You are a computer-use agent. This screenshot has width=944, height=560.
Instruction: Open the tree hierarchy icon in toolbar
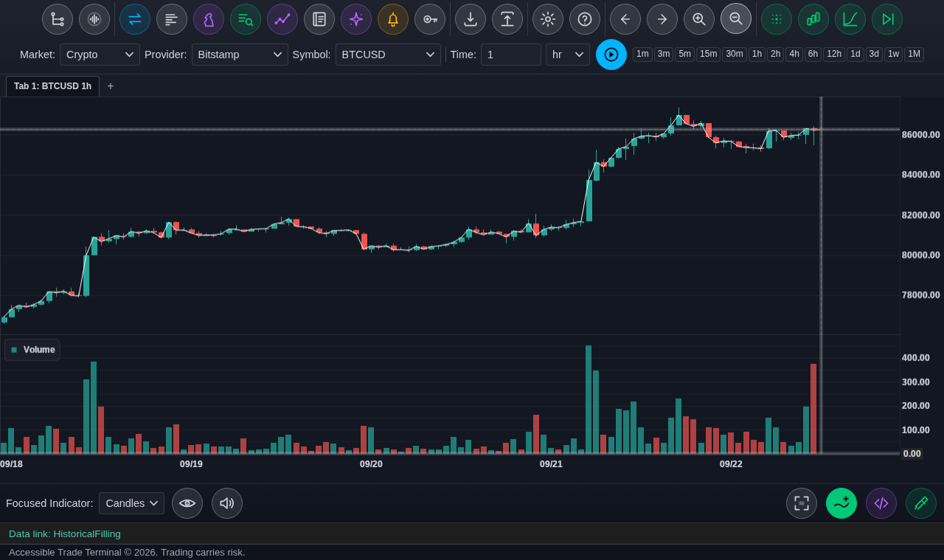pos(58,19)
